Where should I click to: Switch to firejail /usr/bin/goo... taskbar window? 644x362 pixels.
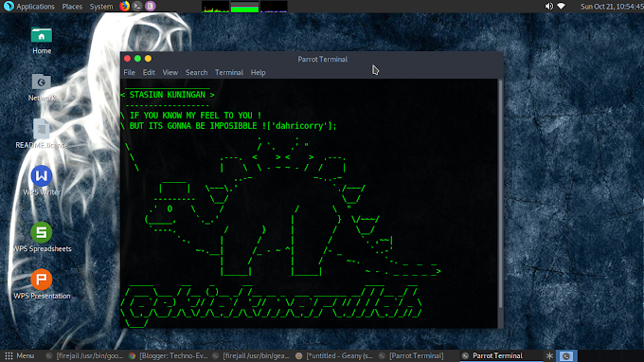pos(83,355)
